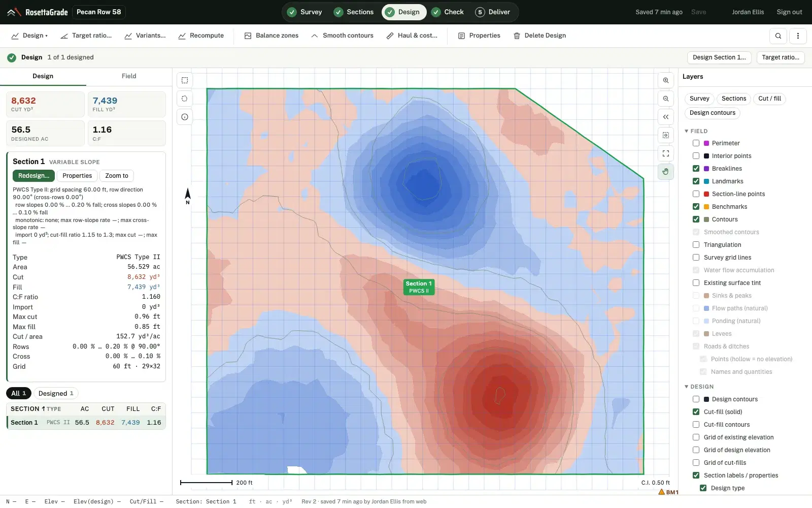Viewport: 812px width, 508px height.
Task: Disable the Cut-fill (solid) layer
Action: 696,412
